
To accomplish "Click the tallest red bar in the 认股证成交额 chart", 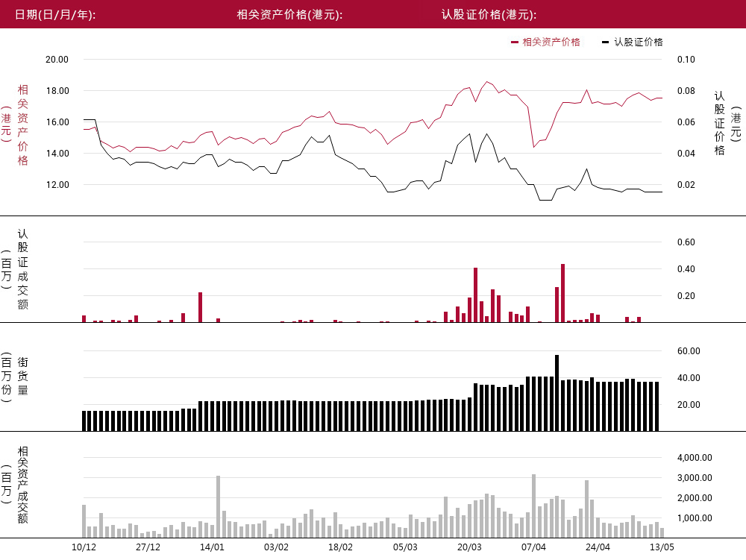I will click(x=562, y=293).
